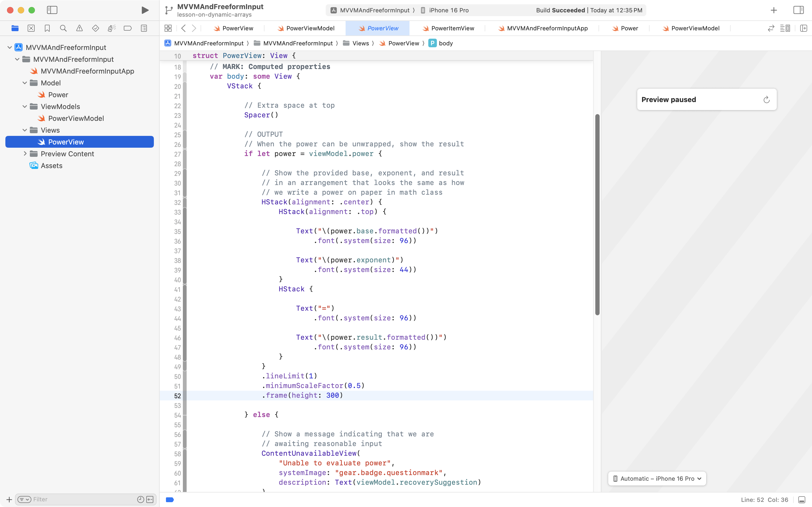Toggle the right inspector panel
The width and height of the screenshot is (812, 507).
(798, 10)
